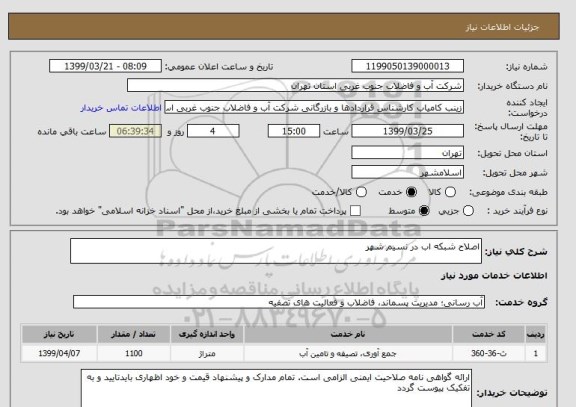Click the unit cell متراژ
This screenshot has width=576, height=407.
207,353
